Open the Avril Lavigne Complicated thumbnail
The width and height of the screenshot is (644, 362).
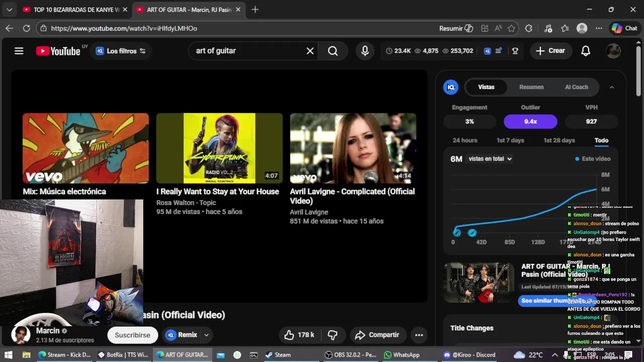353,148
